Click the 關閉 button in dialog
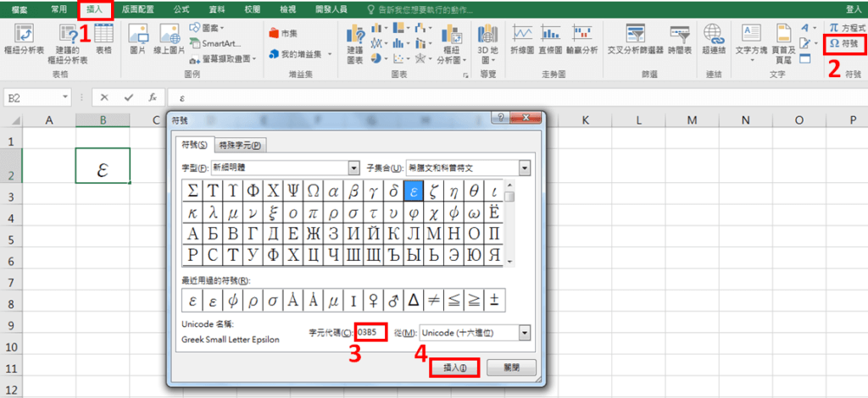 tap(516, 368)
